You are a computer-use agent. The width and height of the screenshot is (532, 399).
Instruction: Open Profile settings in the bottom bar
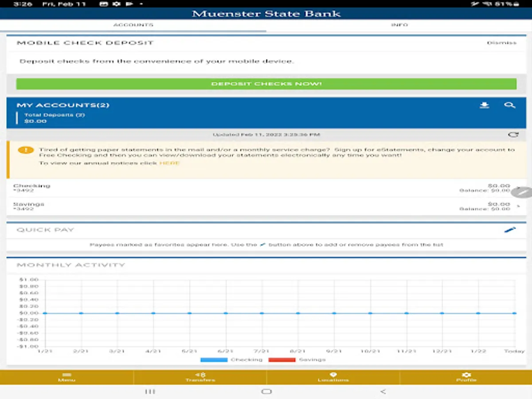(x=466, y=377)
